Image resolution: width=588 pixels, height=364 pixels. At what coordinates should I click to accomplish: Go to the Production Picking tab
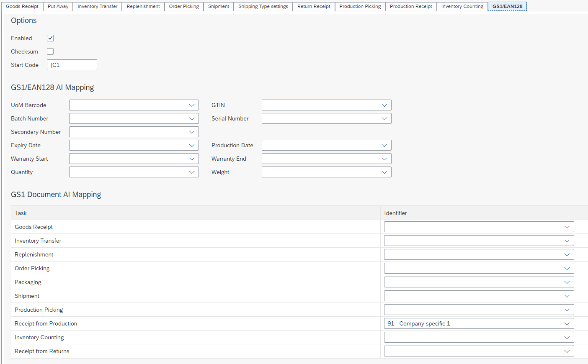point(360,6)
